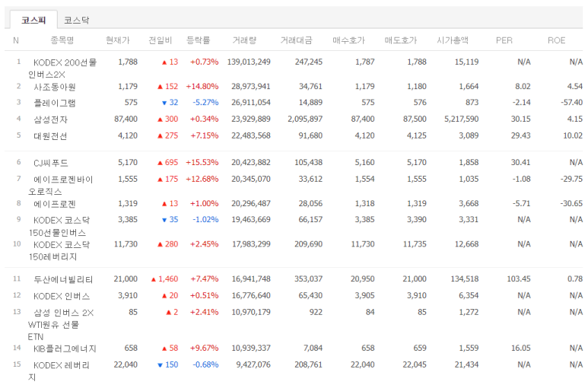This screenshot has width=588, height=385.
Task: Open the 에이프로젠바이오로직스 stock link
Action: click(x=60, y=186)
